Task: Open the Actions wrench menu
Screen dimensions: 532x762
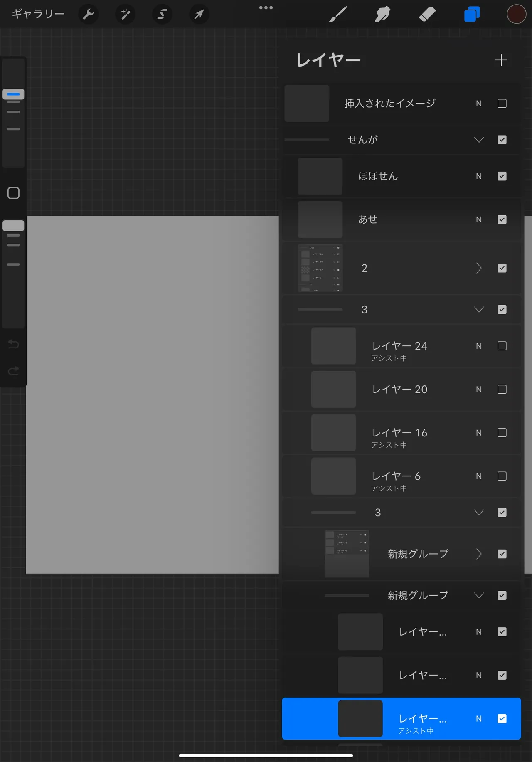Action: point(89,15)
